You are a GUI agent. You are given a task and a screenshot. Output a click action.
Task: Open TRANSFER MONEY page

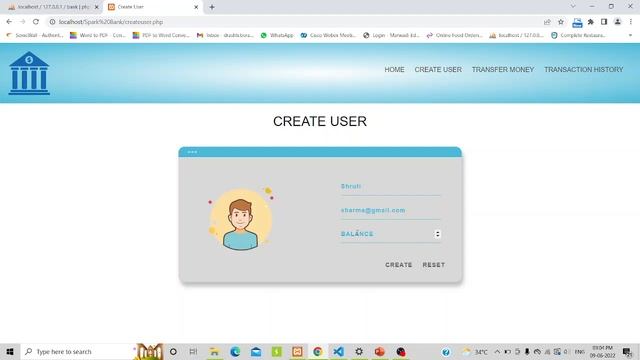(503, 70)
